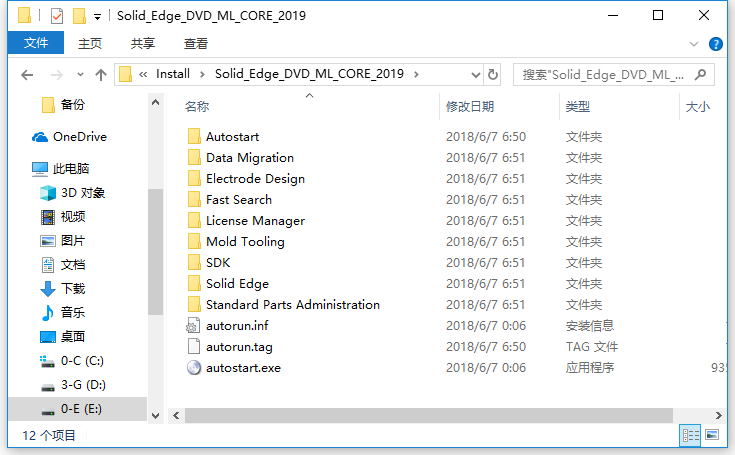
Task: Click the OneDrive cloud icon
Action: tap(40, 137)
